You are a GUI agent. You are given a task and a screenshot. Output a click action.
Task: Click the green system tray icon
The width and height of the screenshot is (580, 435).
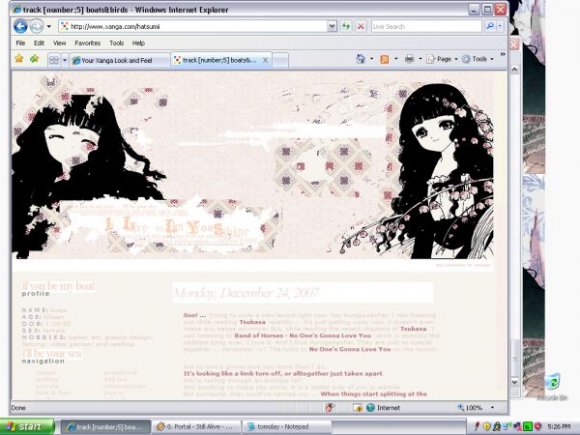[x=528, y=427]
